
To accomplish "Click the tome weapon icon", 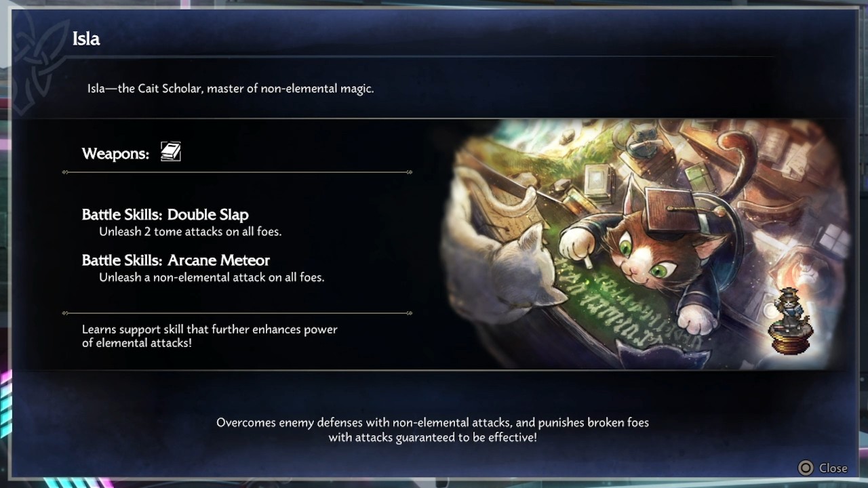I will click(x=170, y=152).
